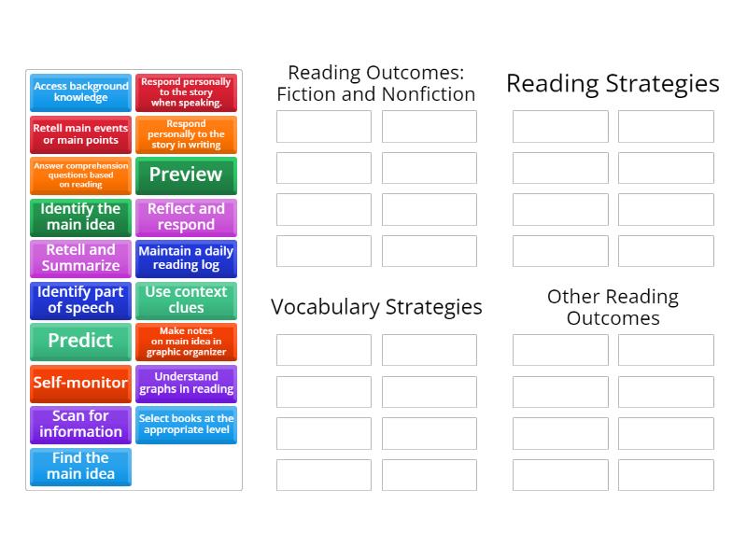The width and height of the screenshot is (747, 560).
Task: Click the 'Respond personally to the story in writing' tile
Action: click(x=186, y=133)
